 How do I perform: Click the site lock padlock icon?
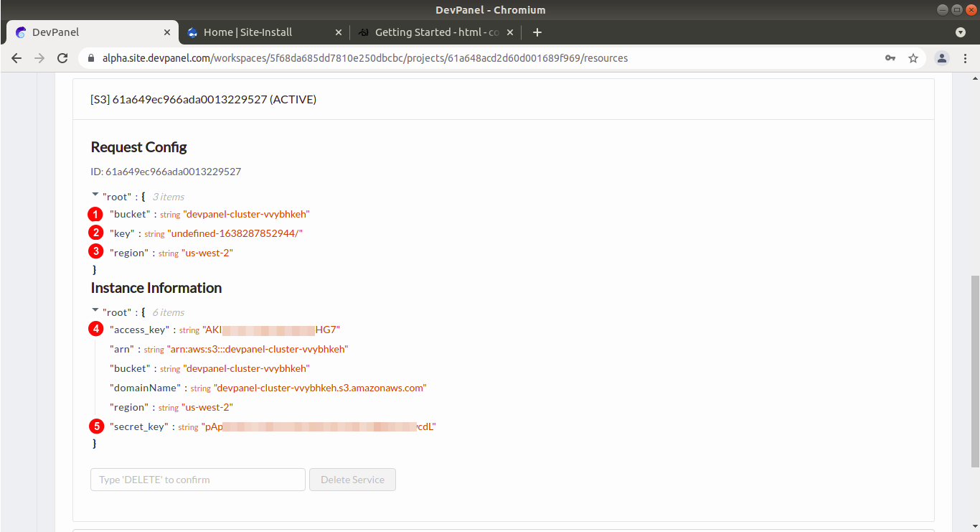coord(91,58)
